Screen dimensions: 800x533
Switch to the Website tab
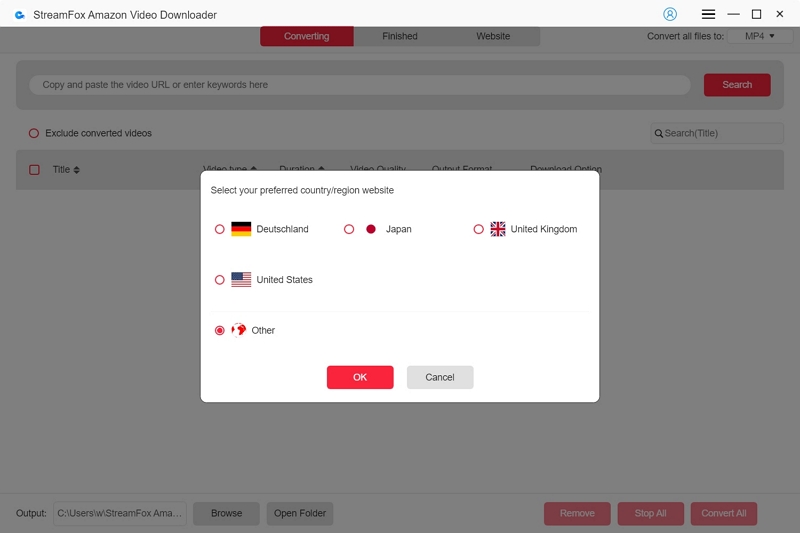493,36
